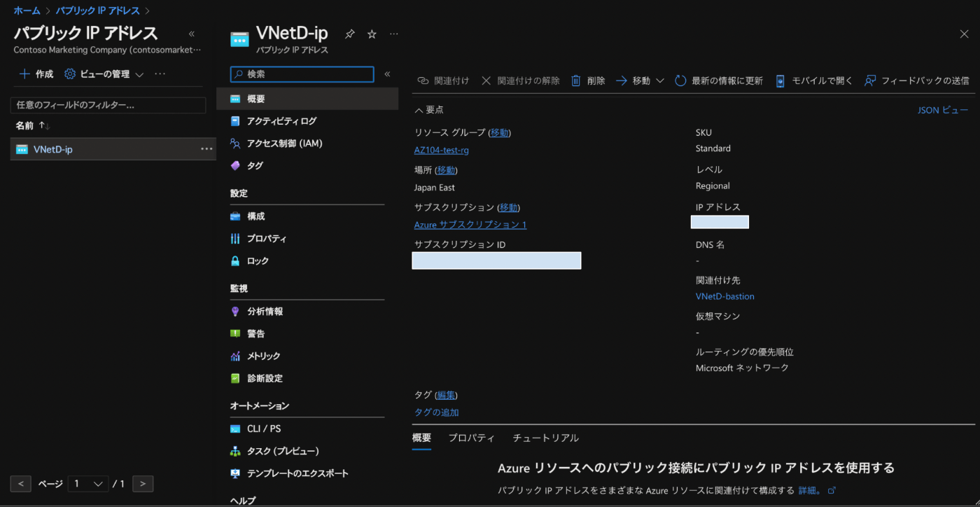The width and height of the screenshot is (980, 507).
Task: Go to next page in the list
Action: click(143, 484)
